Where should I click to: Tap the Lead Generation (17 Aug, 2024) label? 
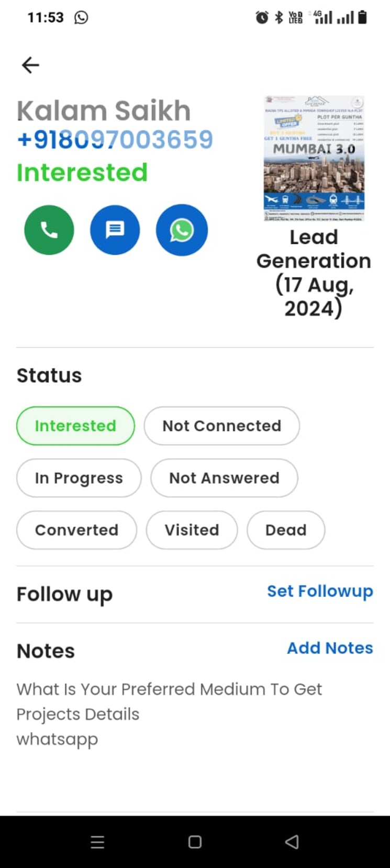314,273
